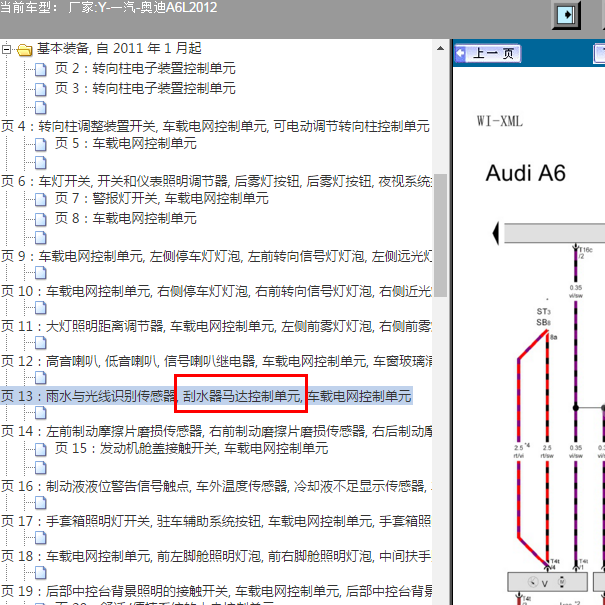Click 上一页 previous page button
This screenshot has width=605, height=605.
pos(488,54)
